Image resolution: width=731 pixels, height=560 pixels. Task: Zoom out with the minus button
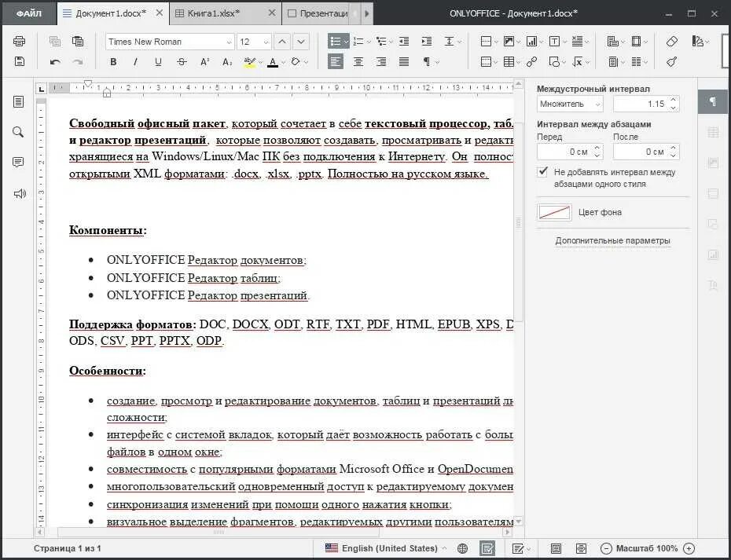pyautogui.click(x=606, y=548)
